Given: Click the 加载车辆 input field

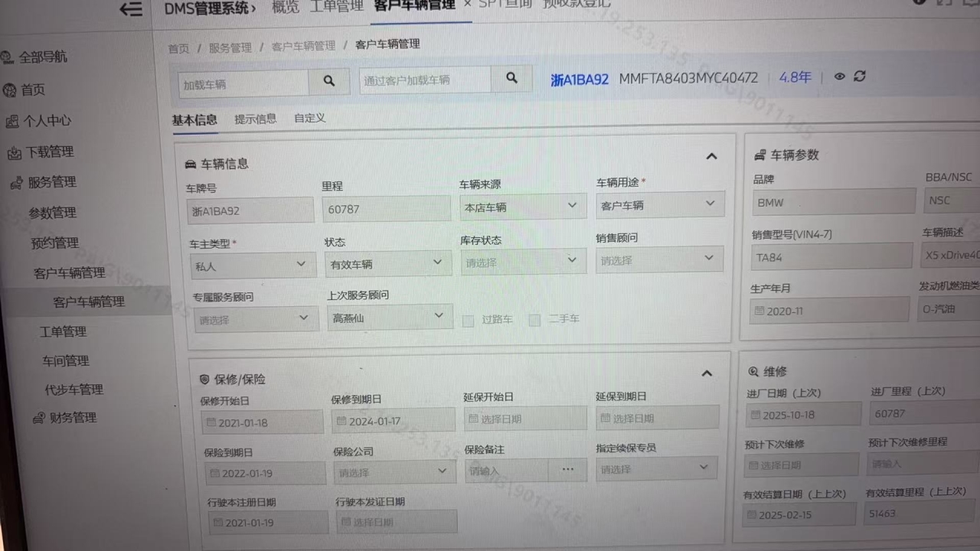Looking at the screenshot, I should tap(243, 83).
